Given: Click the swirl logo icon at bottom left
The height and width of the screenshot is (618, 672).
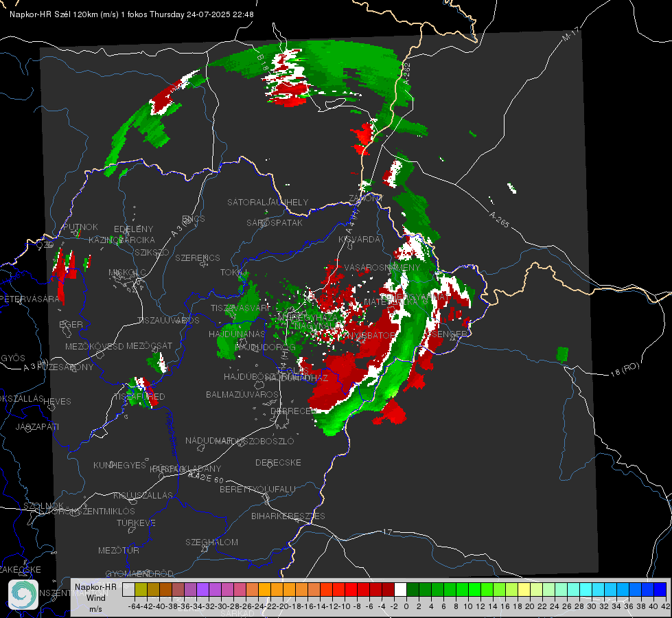Looking at the screenshot, I should [23, 595].
